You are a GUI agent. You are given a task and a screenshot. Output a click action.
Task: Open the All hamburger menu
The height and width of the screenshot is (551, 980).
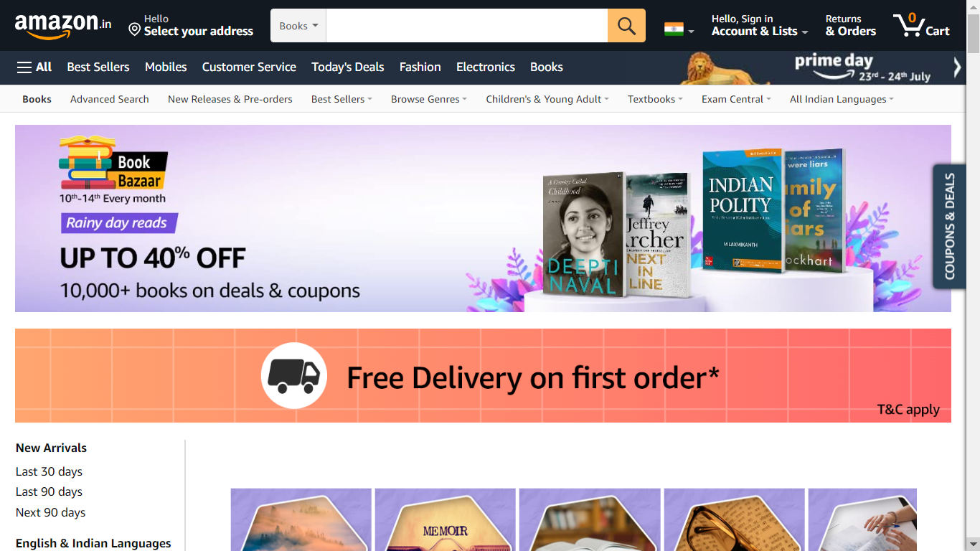(x=34, y=67)
